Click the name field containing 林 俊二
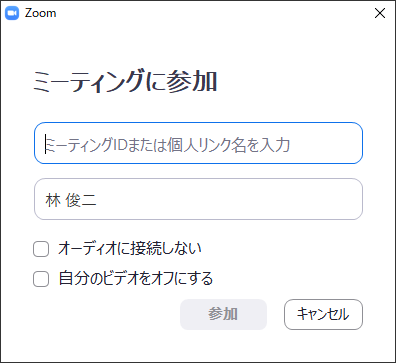Screen dimensions: 396x363 click(x=198, y=199)
